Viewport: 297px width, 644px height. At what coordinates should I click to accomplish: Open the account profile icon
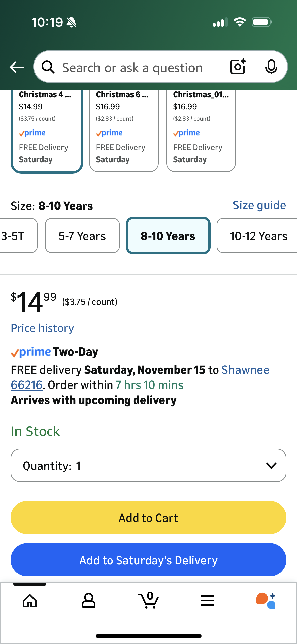click(89, 601)
